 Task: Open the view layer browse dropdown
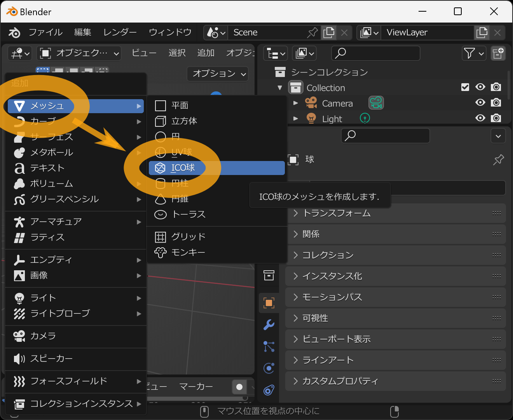[x=369, y=33]
